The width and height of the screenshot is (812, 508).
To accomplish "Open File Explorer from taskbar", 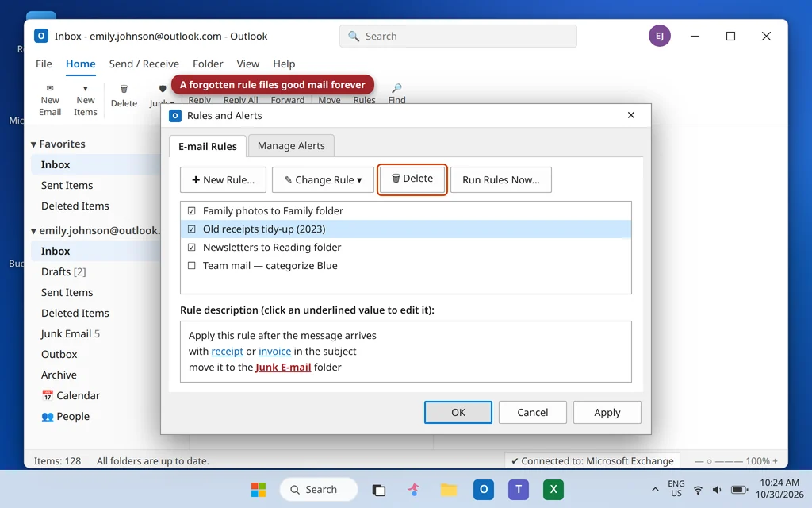I will click(x=449, y=489).
